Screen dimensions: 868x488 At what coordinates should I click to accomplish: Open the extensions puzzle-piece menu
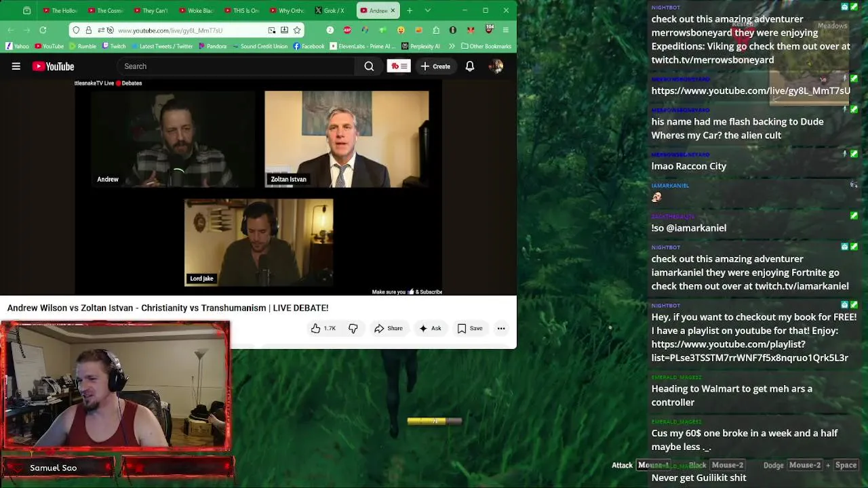tap(436, 30)
